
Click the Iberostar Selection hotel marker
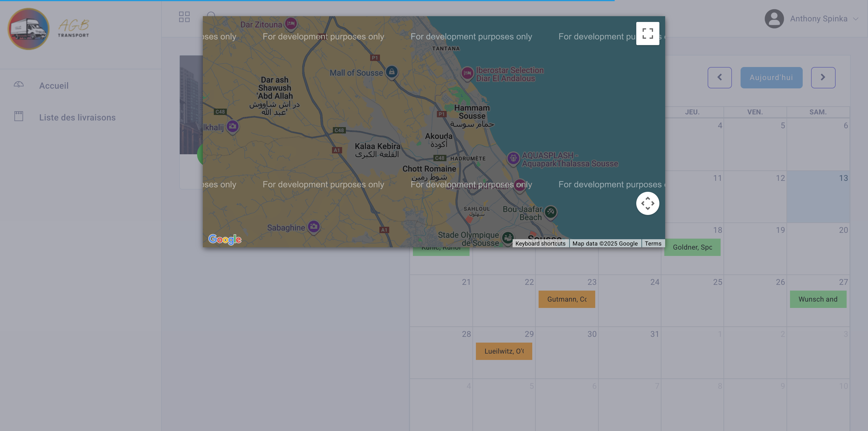coord(467,73)
